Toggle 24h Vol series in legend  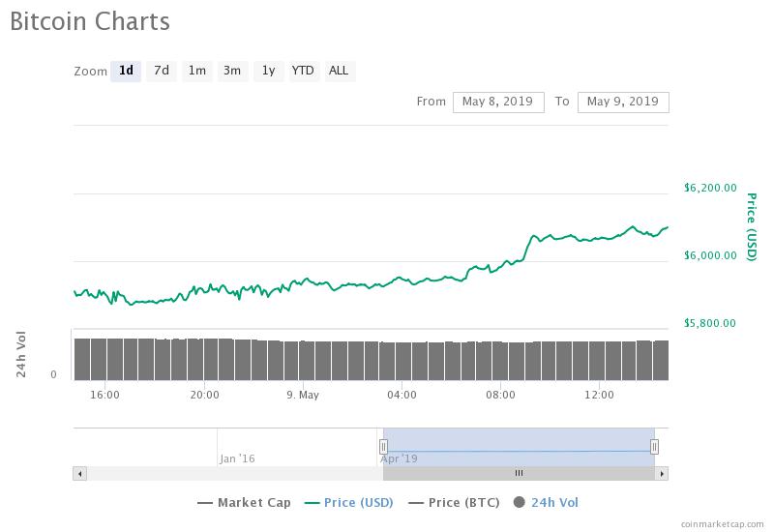554,502
